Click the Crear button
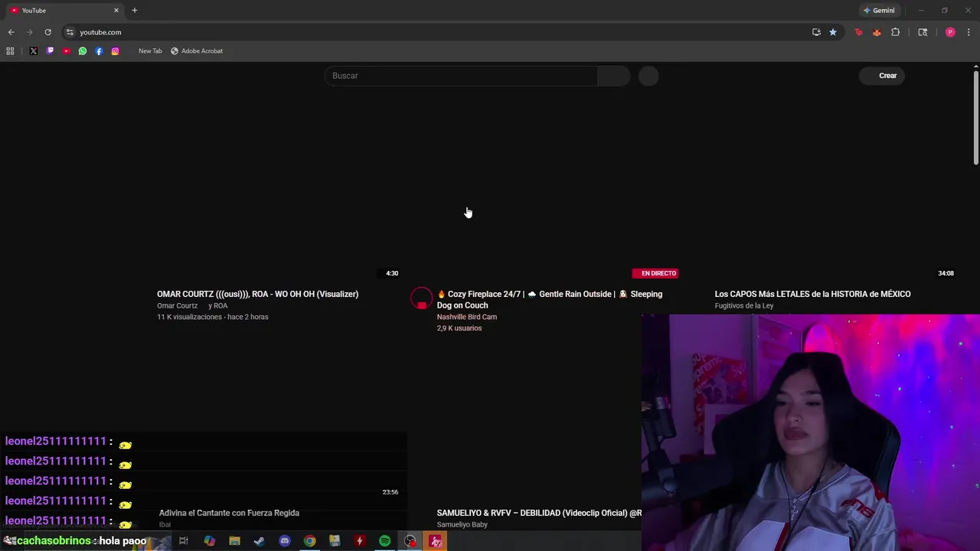The image size is (980, 551). click(x=882, y=76)
